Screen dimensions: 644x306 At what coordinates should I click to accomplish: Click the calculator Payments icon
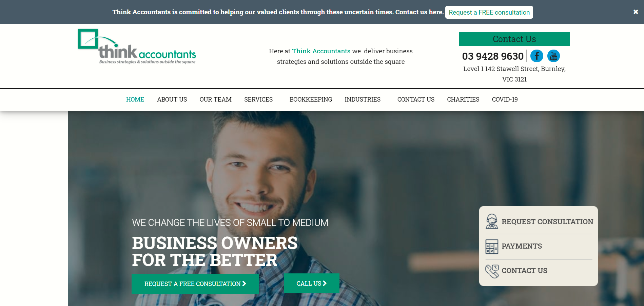click(492, 247)
